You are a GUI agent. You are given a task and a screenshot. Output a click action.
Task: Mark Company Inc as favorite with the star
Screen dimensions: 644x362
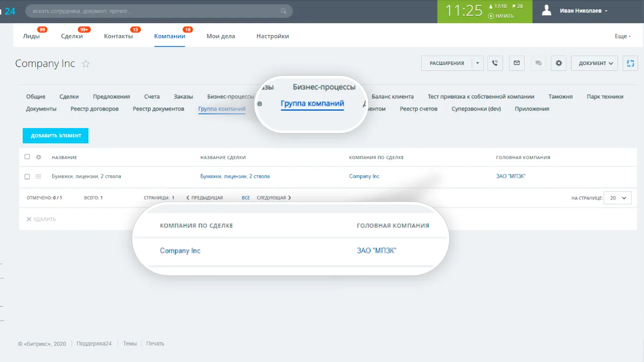[x=86, y=64]
